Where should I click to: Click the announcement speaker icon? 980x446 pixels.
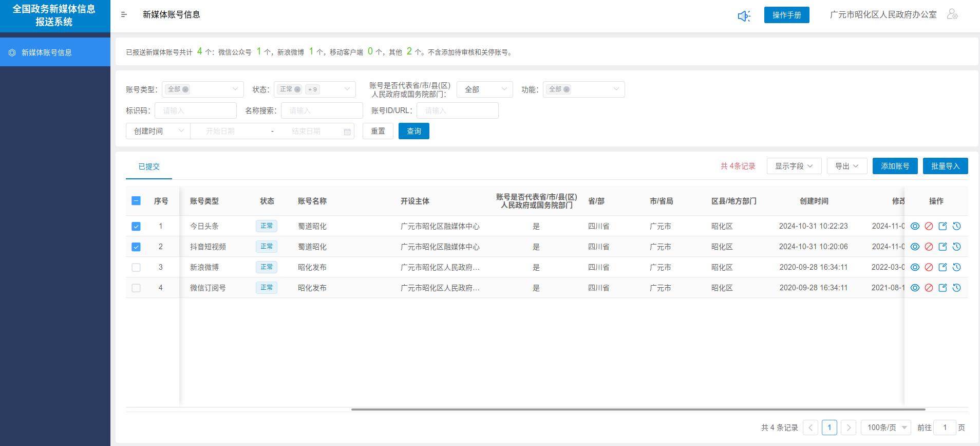pyautogui.click(x=744, y=16)
